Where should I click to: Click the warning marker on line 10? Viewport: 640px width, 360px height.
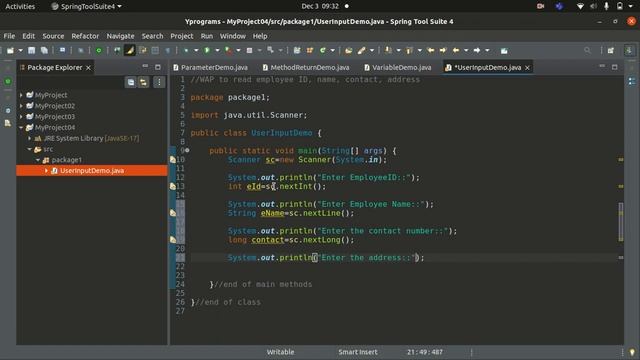(x=173, y=160)
